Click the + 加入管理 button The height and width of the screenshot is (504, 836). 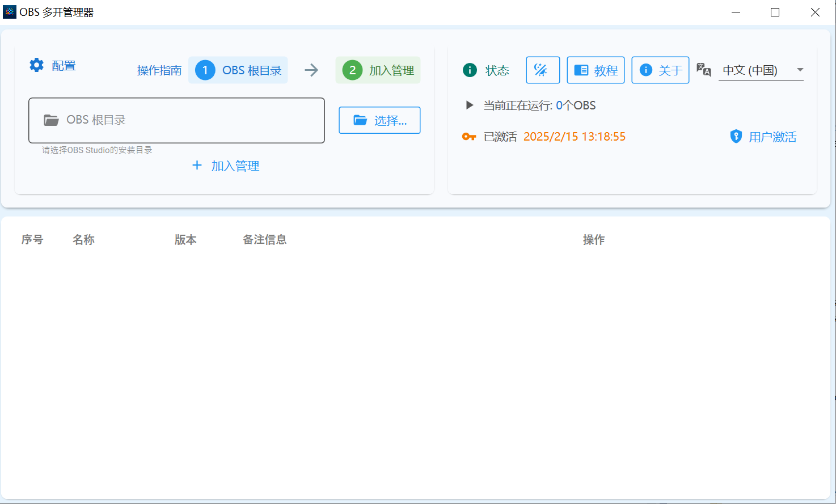(x=226, y=166)
